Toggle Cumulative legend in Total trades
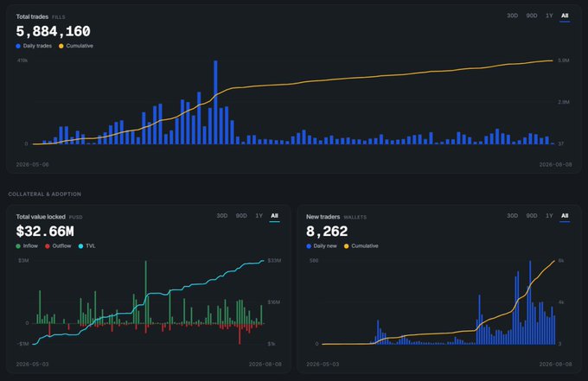 tap(76, 46)
